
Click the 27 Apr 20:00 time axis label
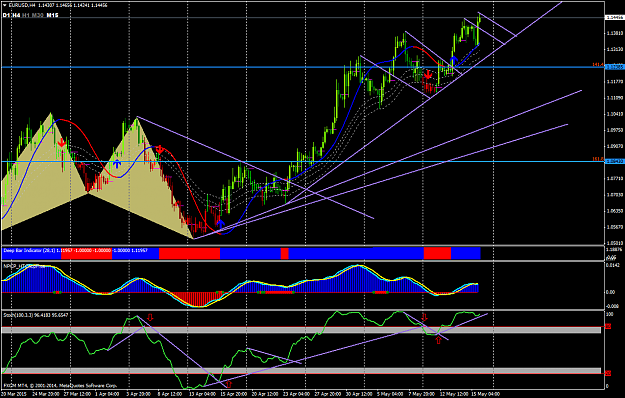[x=328, y=394]
